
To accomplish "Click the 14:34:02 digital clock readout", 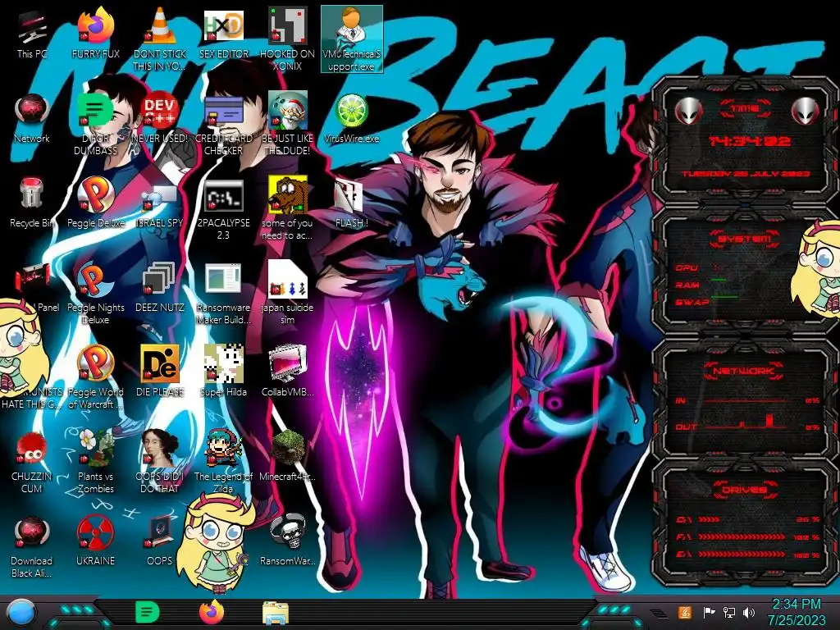I will [x=749, y=141].
